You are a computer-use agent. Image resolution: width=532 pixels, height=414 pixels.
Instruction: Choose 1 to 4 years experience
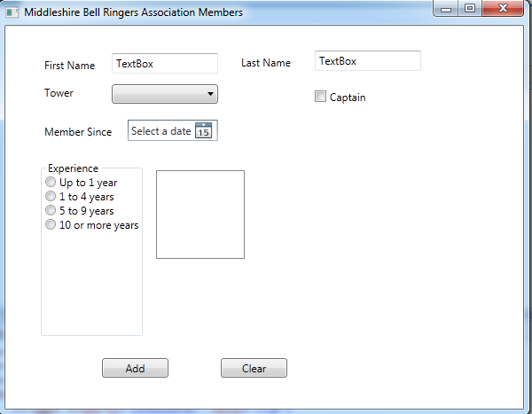(51, 196)
